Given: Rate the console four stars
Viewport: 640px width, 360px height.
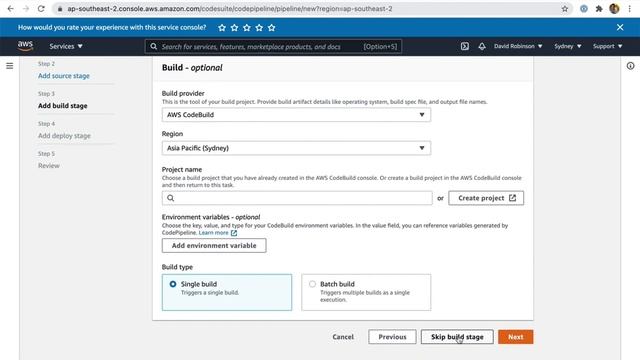Looking at the screenshot, I should tap(259, 28).
